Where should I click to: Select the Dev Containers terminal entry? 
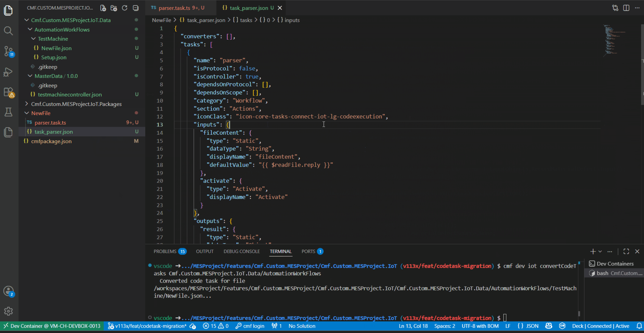tap(614, 264)
